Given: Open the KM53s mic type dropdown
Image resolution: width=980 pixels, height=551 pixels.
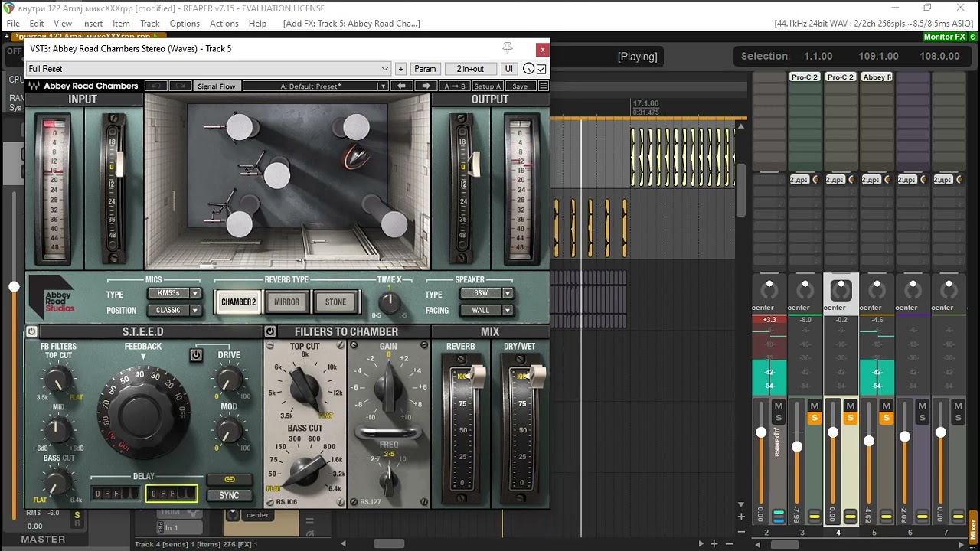Looking at the screenshot, I should (174, 293).
